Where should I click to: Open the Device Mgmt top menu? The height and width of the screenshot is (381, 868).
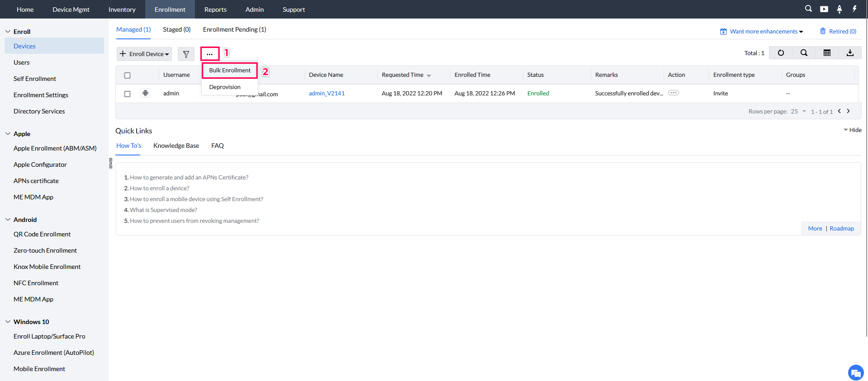(x=71, y=9)
